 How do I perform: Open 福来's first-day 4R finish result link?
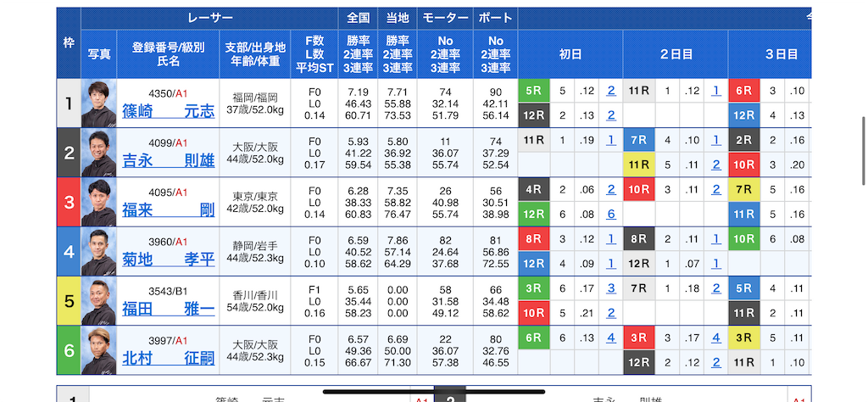[610, 190]
